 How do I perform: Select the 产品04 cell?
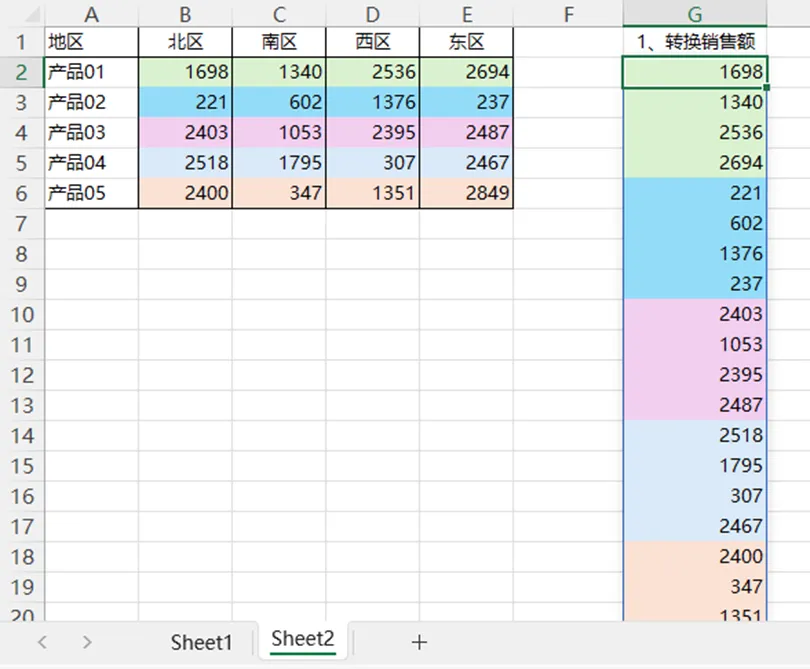[x=91, y=163]
